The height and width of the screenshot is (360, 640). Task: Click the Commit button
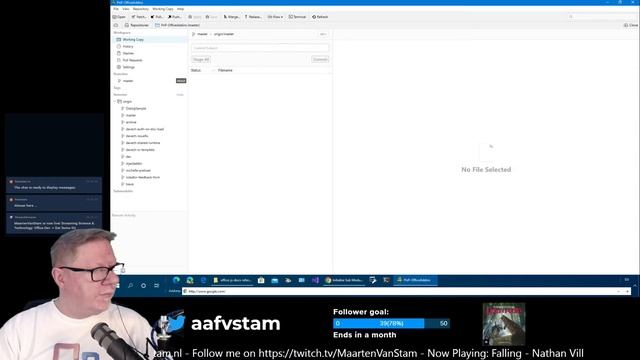coord(320,60)
